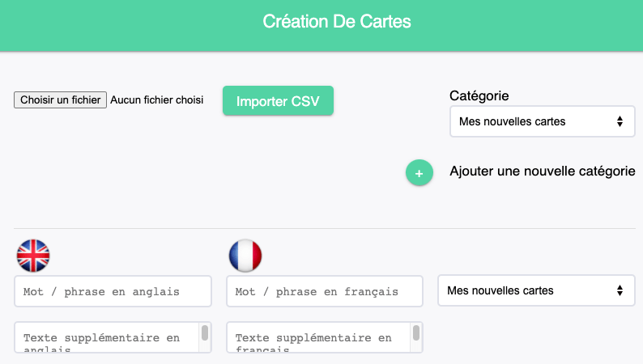Click the horizontal divider line above the flags
643x364 pixels.
click(325, 229)
